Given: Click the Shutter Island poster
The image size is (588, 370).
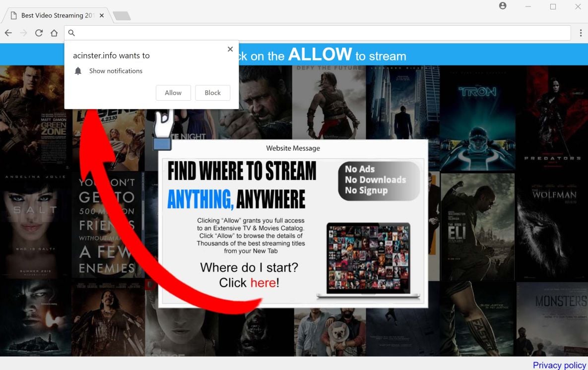Looking at the screenshot, I should [35, 318].
